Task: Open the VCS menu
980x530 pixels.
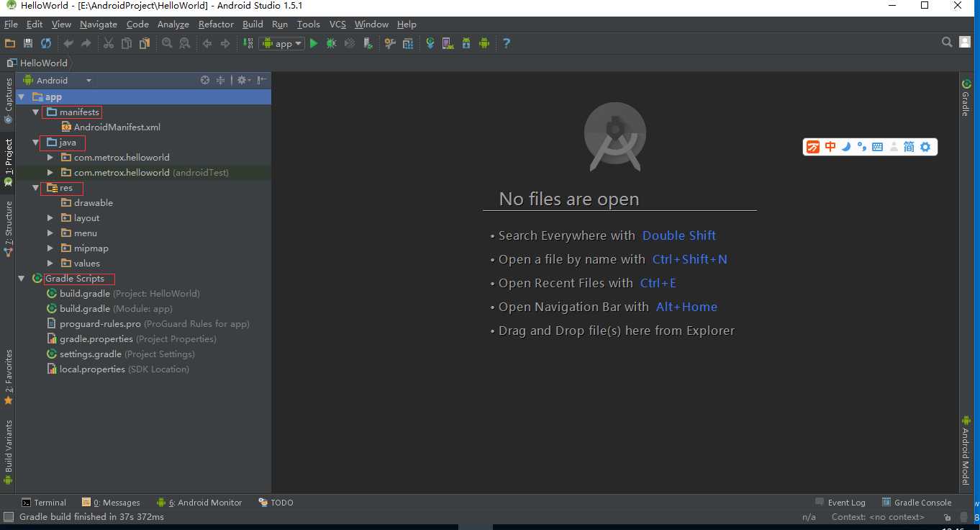Action: pyautogui.click(x=337, y=24)
